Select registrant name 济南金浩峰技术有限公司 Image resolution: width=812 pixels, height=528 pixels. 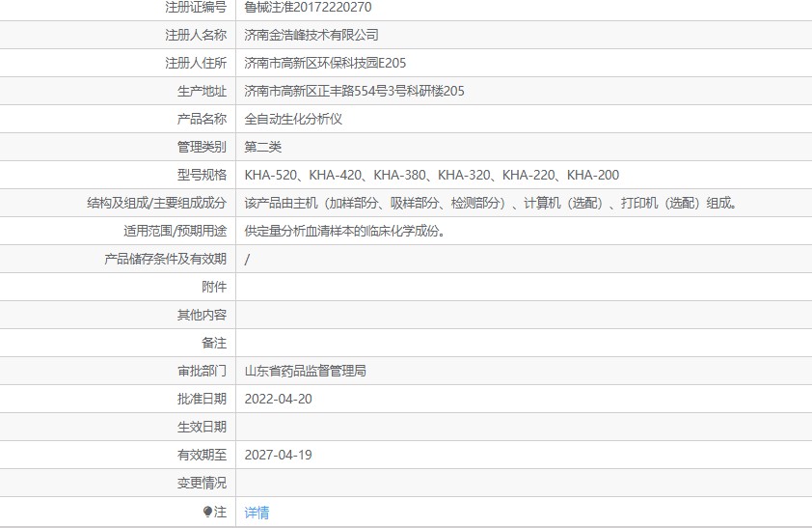click(x=311, y=35)
